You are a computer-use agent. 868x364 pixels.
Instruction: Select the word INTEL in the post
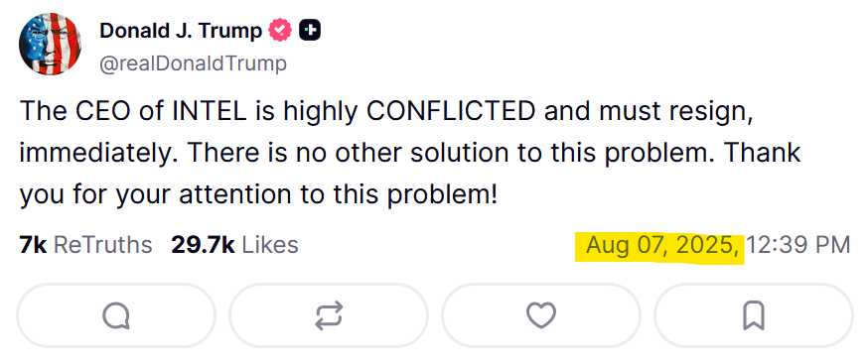(210, 111)
